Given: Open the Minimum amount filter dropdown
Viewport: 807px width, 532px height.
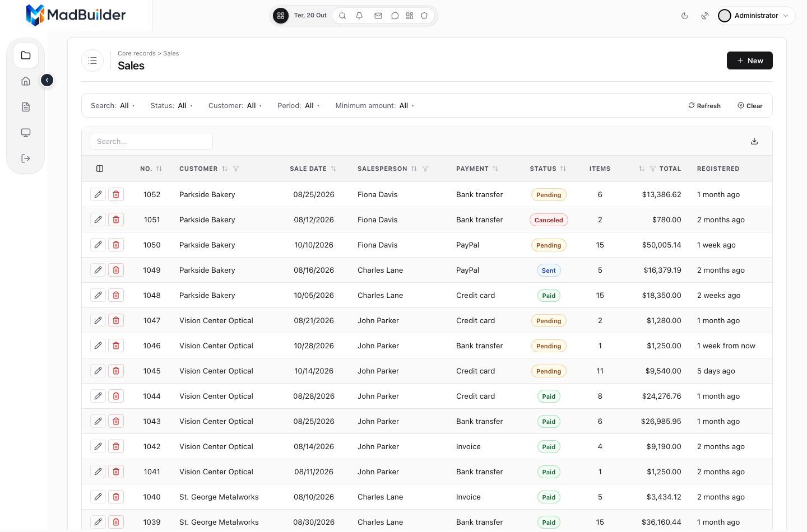Looking at the screenshot, I should 375,105.
